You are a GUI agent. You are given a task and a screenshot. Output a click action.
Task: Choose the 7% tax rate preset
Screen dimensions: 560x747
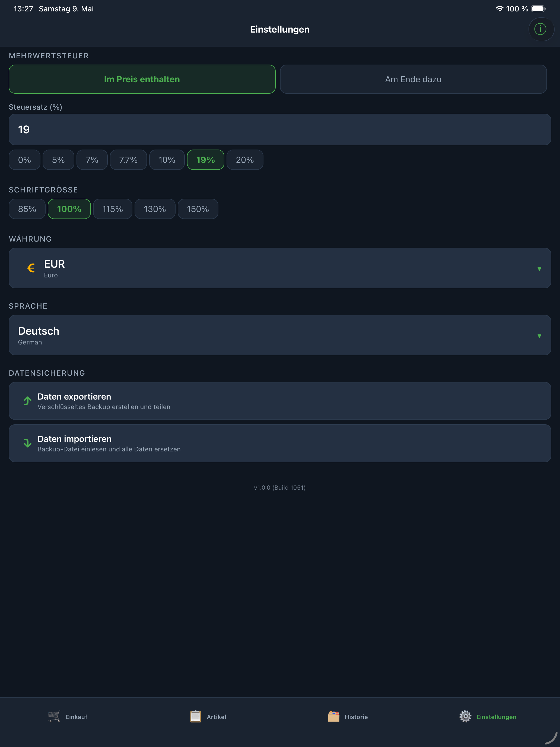point(92,160)
